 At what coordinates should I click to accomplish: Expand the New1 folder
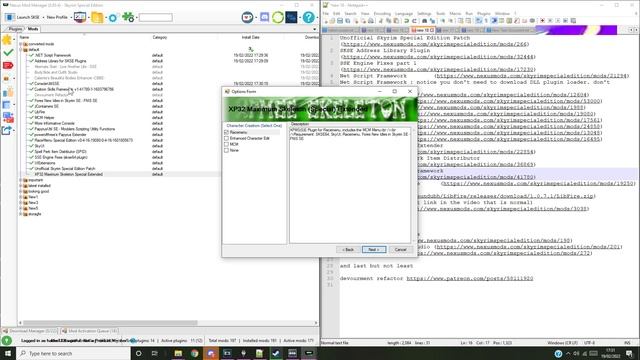21,197
